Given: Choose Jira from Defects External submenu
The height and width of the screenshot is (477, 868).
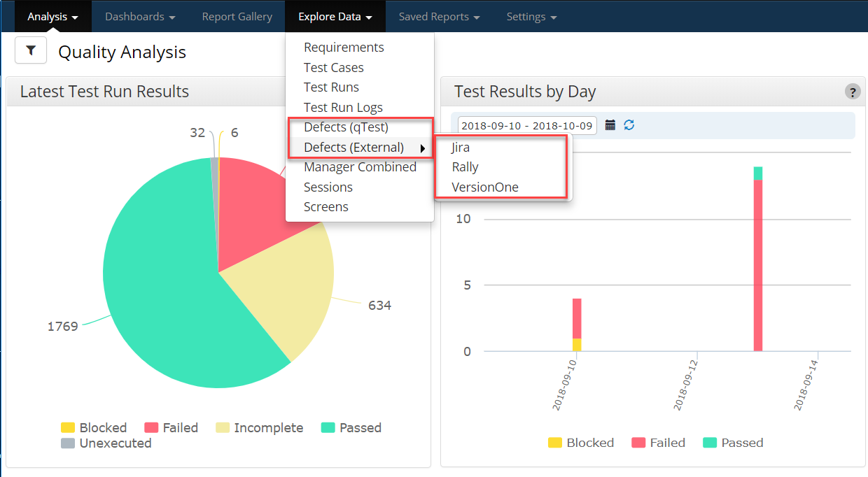Looking at the screenshot, I should point(461,148).
